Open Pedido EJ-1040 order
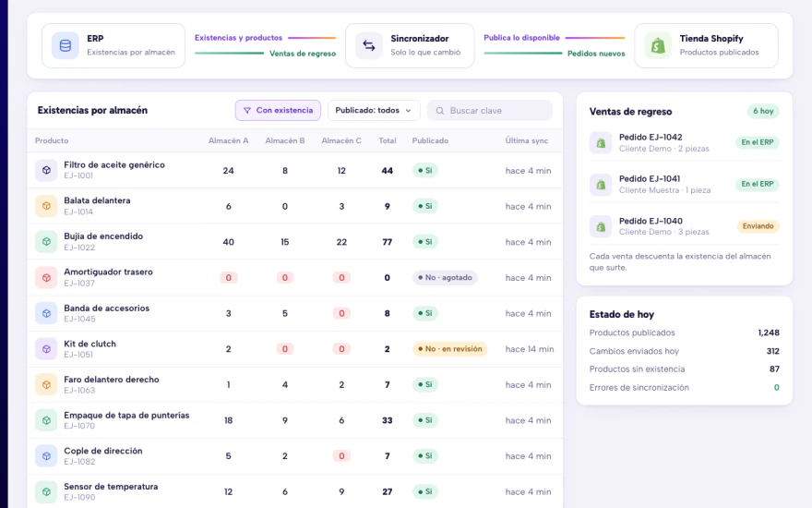812x508 pixels. [684, 226]
